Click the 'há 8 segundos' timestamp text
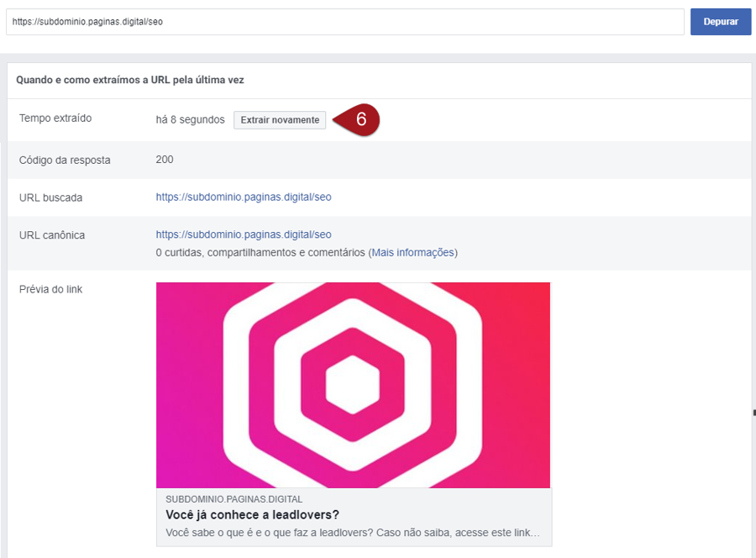Viewport: 756px width, 558px height. (190, 120)
